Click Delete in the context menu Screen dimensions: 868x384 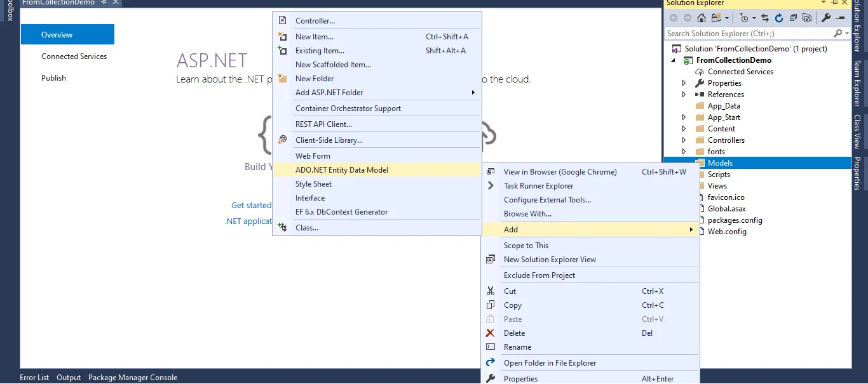590,333
